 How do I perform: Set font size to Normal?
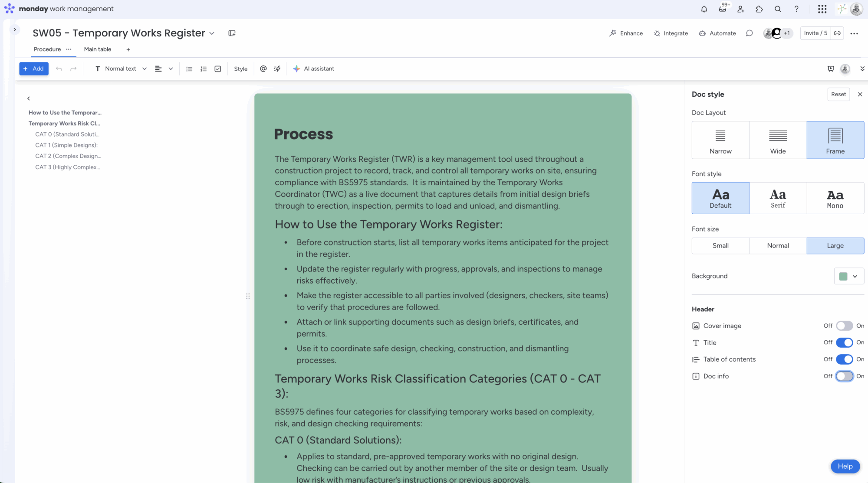pyautogui.click(x=778, y=246)
